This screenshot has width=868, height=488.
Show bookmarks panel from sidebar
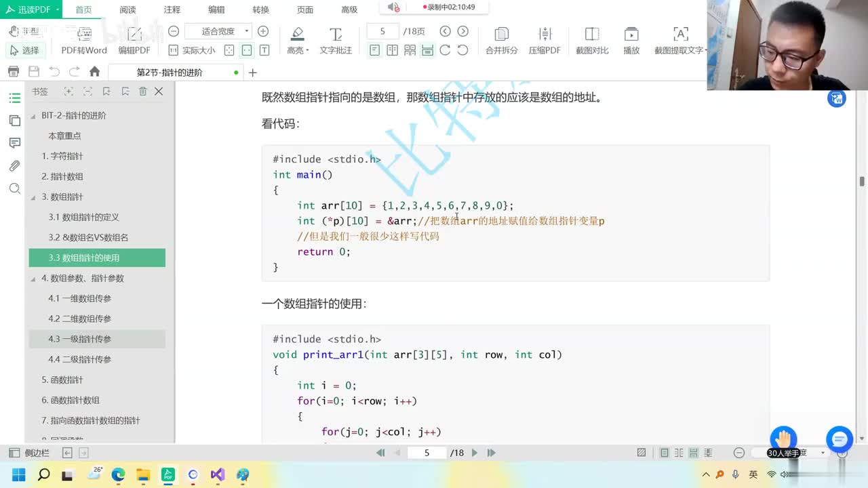(15, 98)
